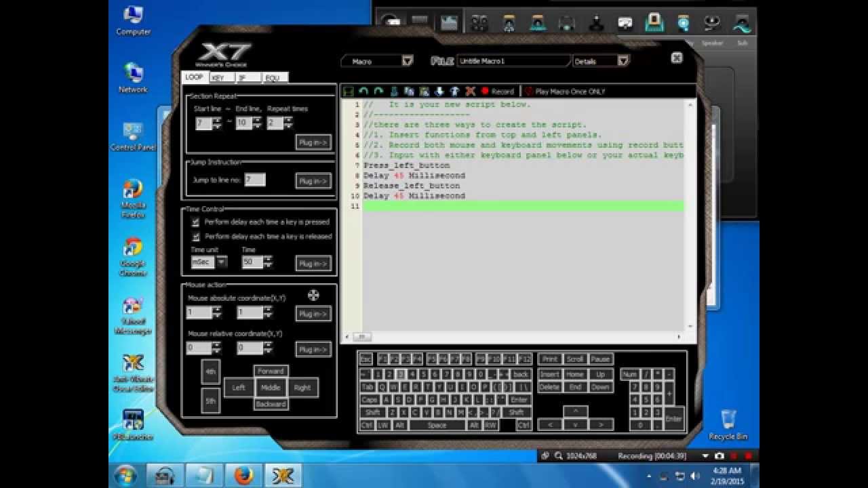Toggle Play Macro Once ONLY option
This screenshot has height=488, width=868.
(x=565, y=91)
